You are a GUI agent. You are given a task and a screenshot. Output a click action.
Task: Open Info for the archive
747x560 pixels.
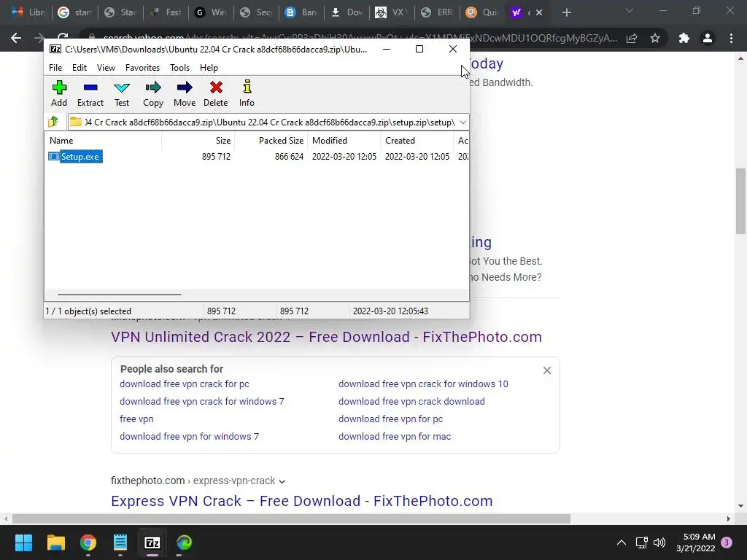coord(247,93)
